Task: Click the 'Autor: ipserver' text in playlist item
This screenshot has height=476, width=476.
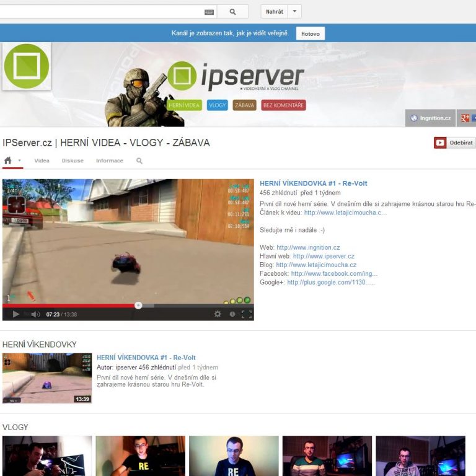Action: point(117,368)
